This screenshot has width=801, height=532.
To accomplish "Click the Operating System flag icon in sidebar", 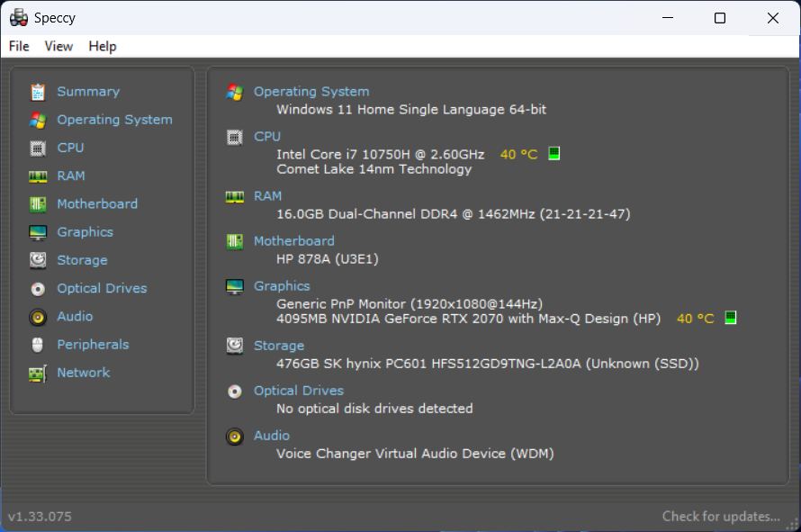I will (38, 120).
